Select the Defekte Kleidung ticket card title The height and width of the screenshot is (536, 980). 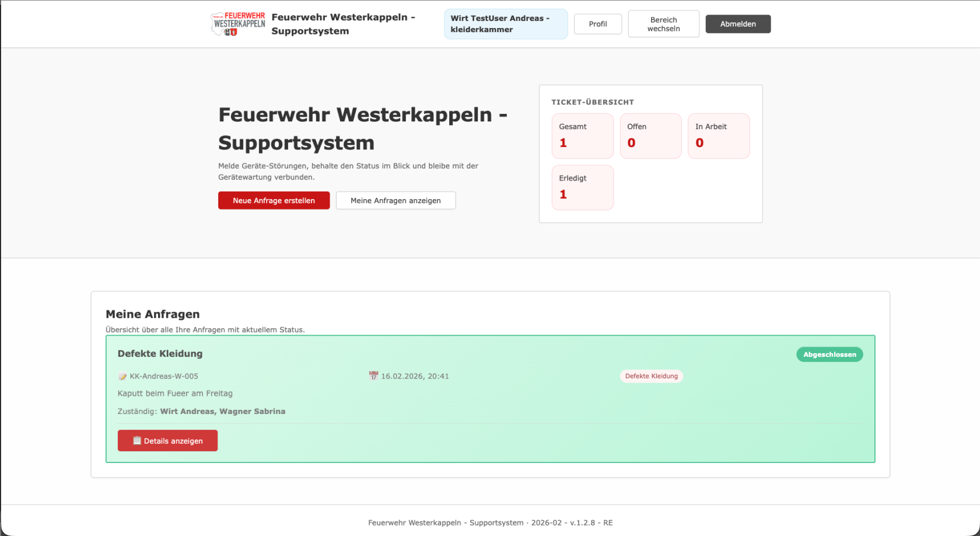coord(160,353)
